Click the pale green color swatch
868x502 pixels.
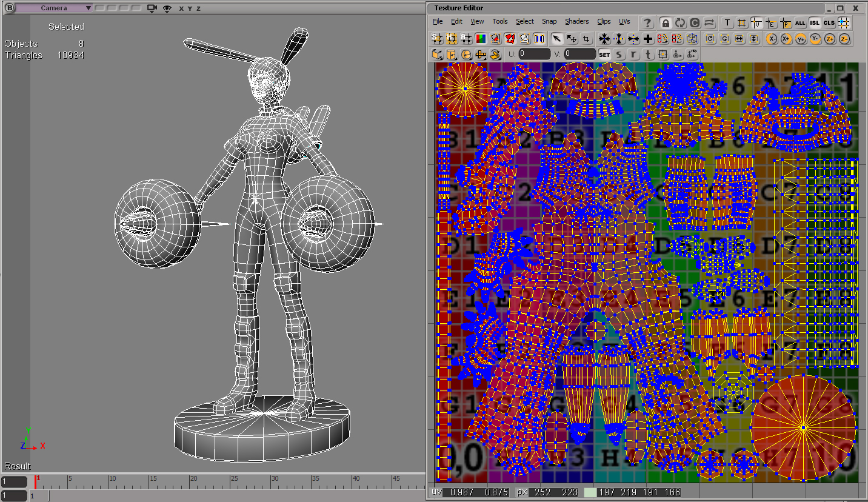click(590, 492)
